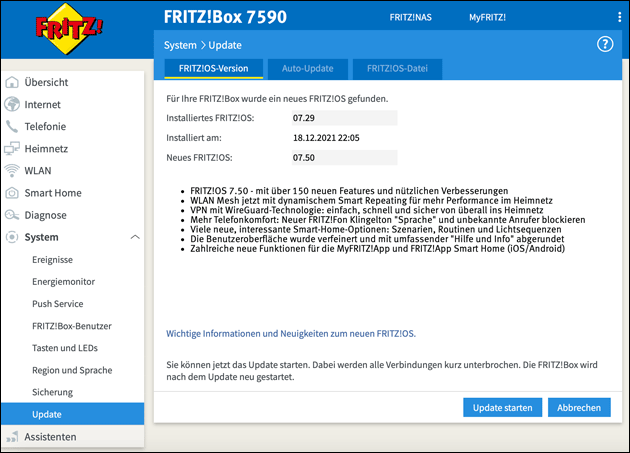
Task: Click the Internet globe icon
Action: point(12,104)
